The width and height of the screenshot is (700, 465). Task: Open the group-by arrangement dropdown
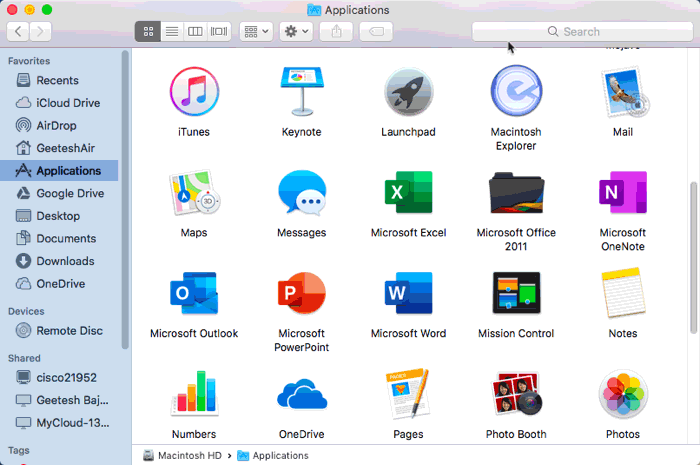pyautogui.click(x=255, y=31)
